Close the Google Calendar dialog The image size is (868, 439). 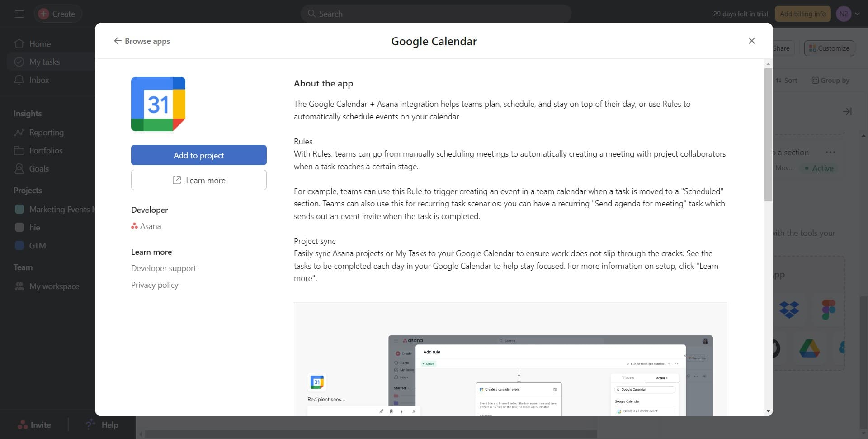click(751, 41)
